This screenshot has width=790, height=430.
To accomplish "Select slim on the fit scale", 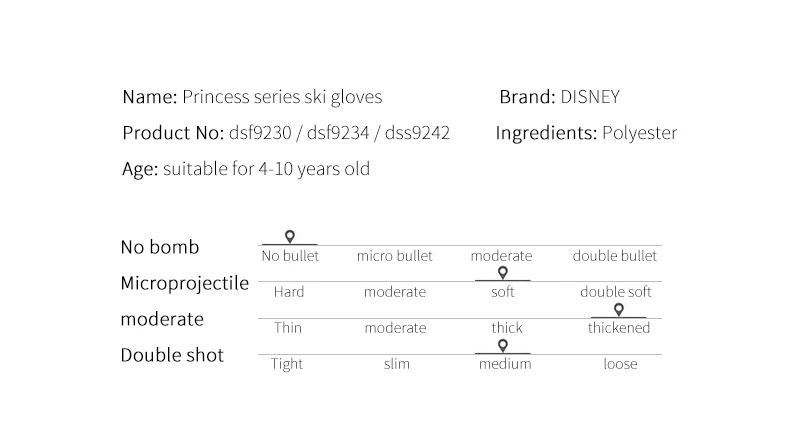I will (x=397, y=364).
